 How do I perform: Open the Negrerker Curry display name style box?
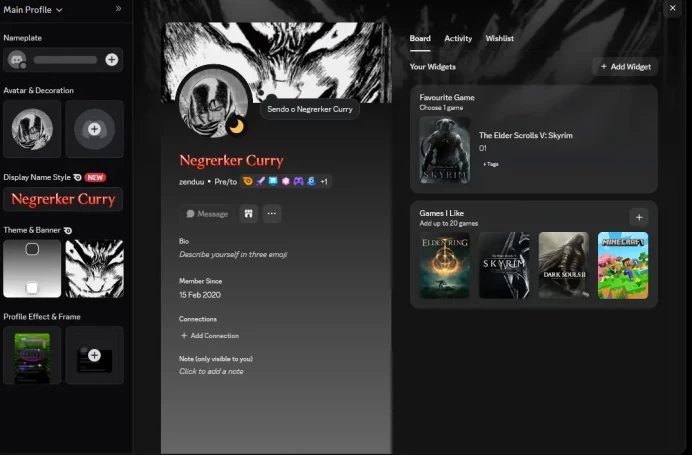tap(63, 199)
